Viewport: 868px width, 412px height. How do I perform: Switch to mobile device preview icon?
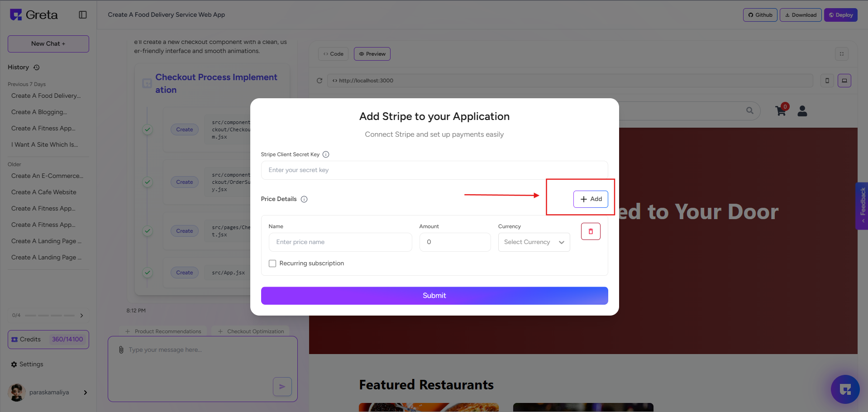pos(827,81)
